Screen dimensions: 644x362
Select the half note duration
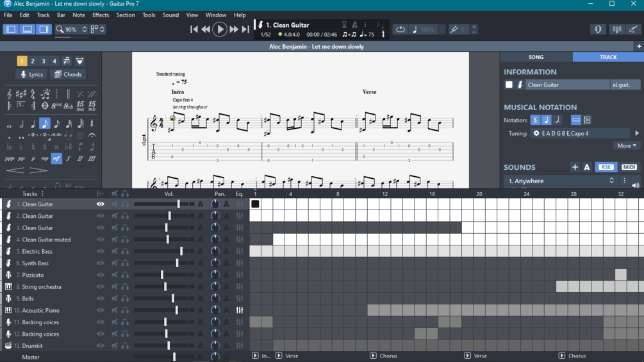(x=21, y=124)
